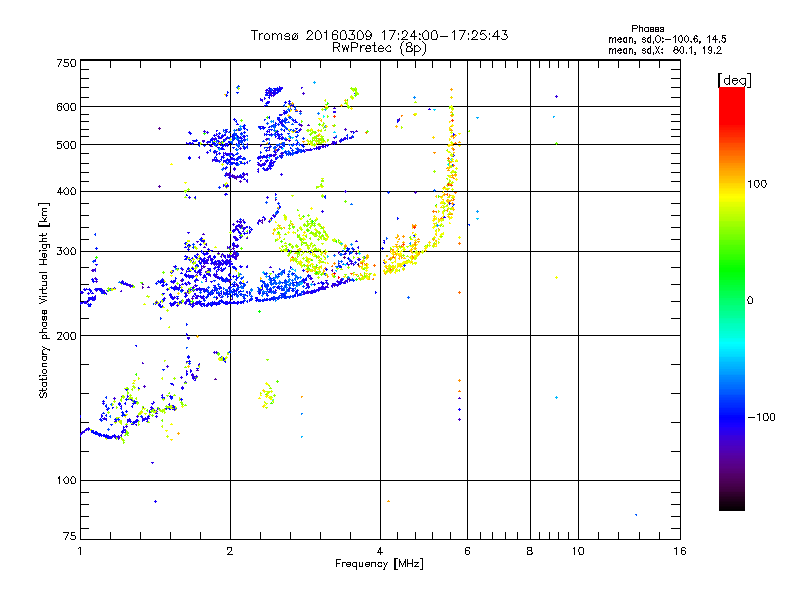Screen dimensions: 800x600
Task: Click the y-axis tick label '200'
Action: pyautogui.click(x=66, y=336)
